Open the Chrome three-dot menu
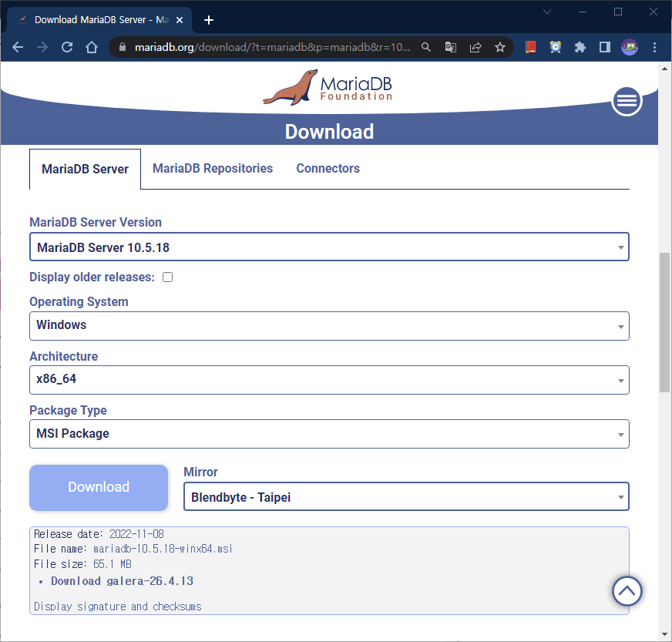672x642 pixels. click(654, 47)
